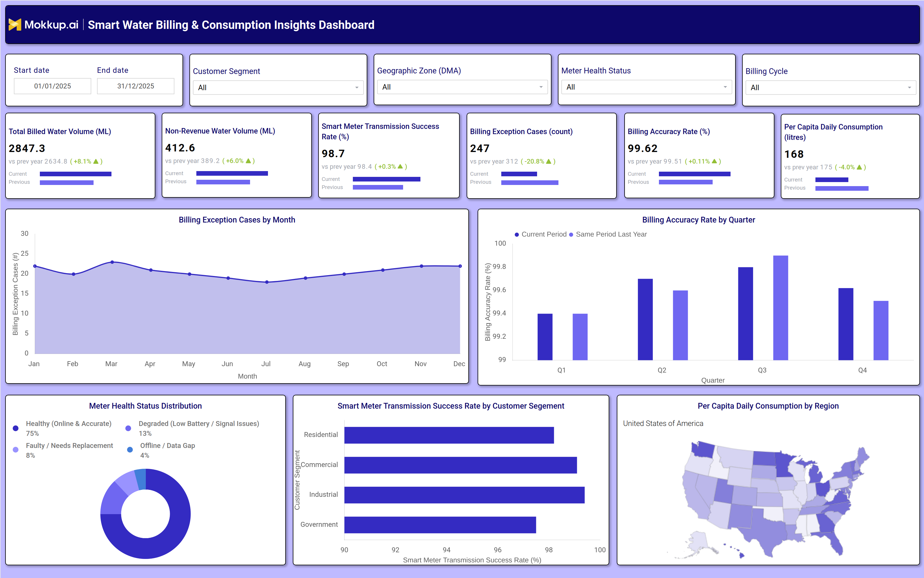Toggle the Healthy (Online & Accurate) legend entry
Image resolution: width=924 pixels, height=578 pixels.
pos(63,428)
